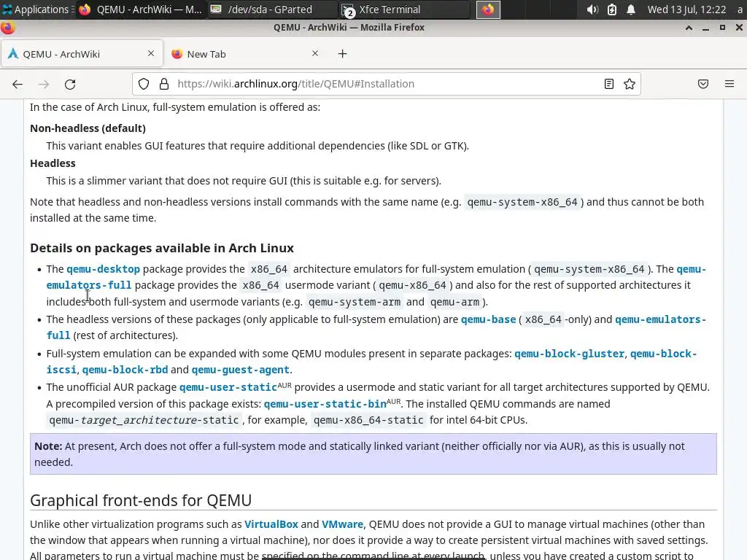747x560 pixels.
Task: Click the 'Details on packages available in Arch Linux' heading
Action: tap(162, 248)
